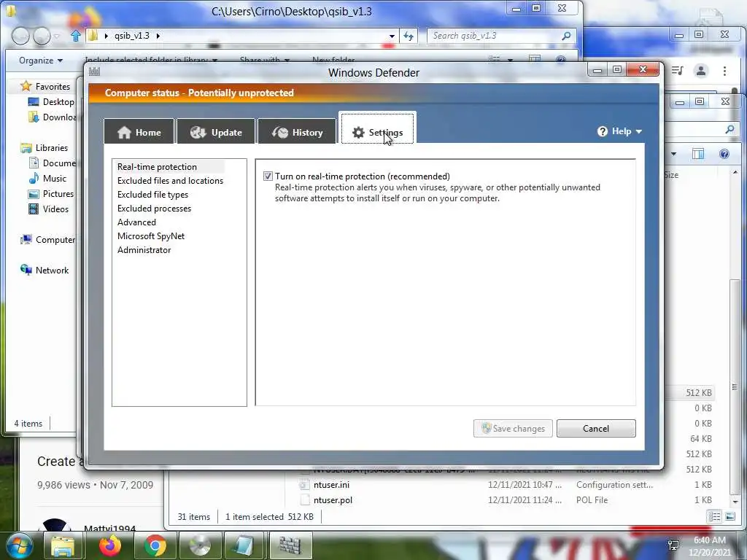
Task: Select the Settings tab
Action: [x=377, y=128]
